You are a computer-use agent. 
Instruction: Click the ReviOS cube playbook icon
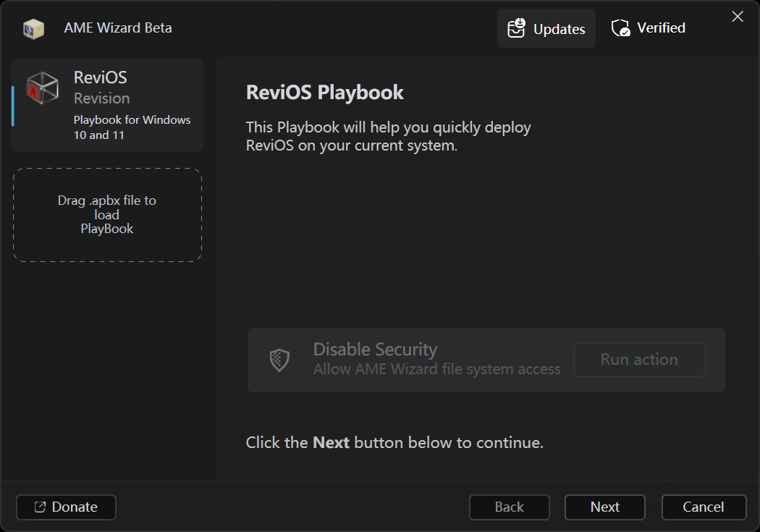point(43,88)
